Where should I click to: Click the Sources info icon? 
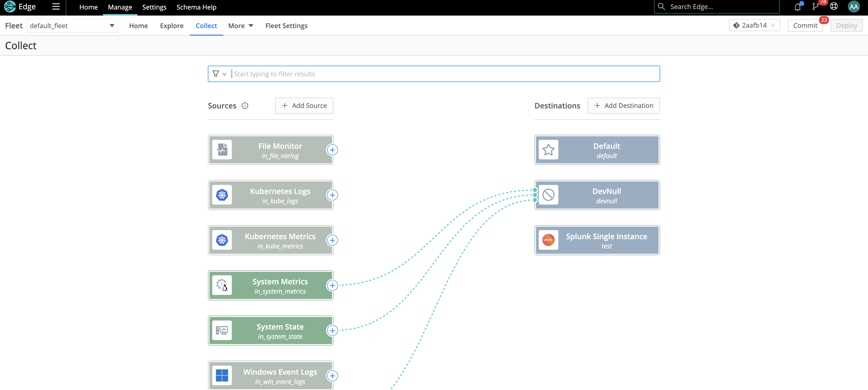click(x=245, y=105)
